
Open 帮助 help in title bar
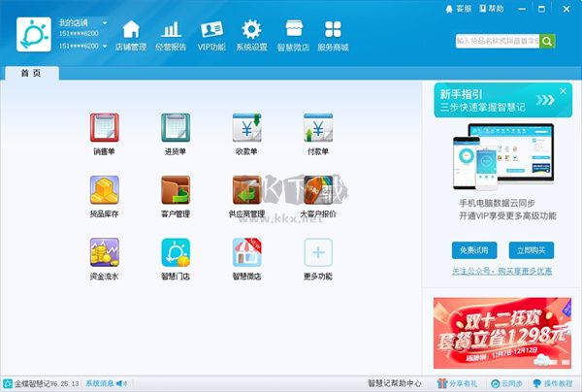[x=492, y=9]
